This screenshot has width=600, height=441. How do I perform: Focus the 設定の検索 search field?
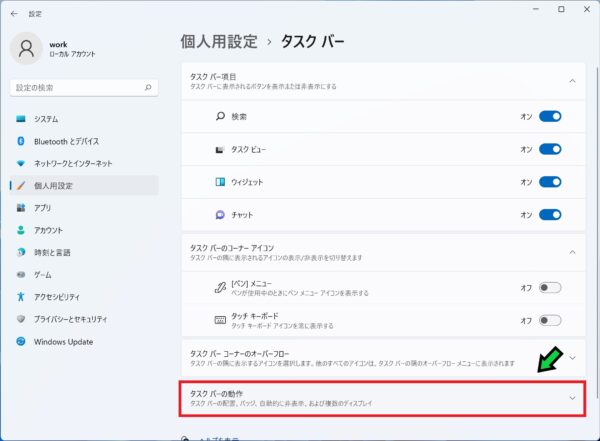tap(84, 88)
